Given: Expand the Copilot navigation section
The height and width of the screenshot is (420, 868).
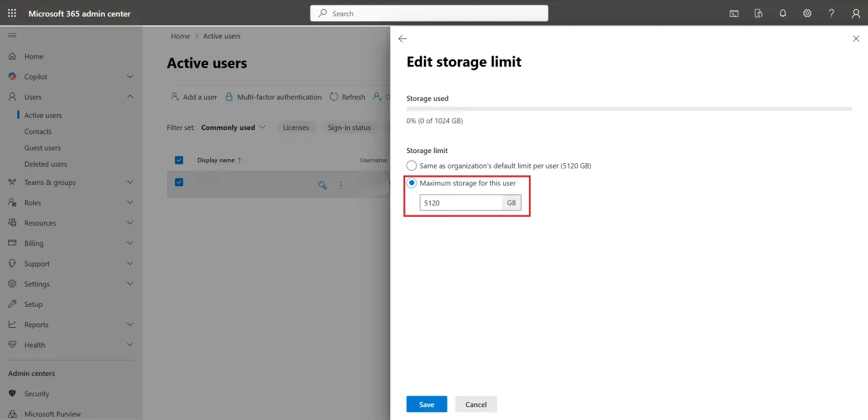Looking at the screenshot, I should (130, 77).
